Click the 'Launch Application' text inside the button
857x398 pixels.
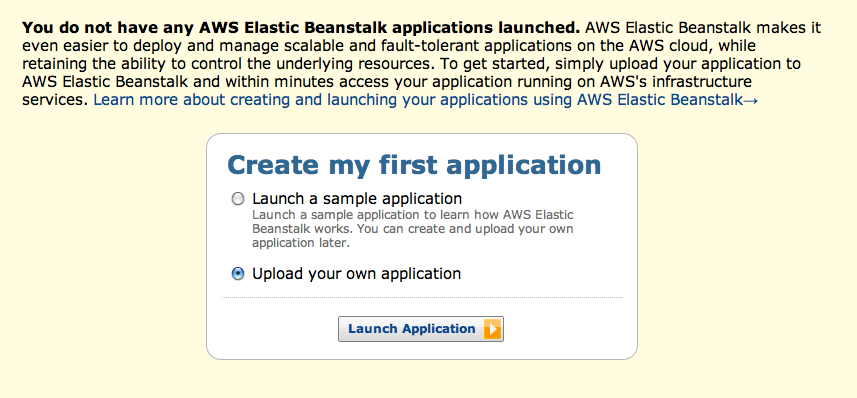pos(412,329)
